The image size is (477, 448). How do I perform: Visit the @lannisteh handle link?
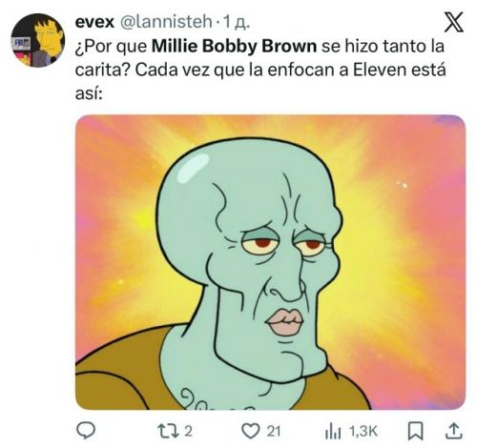point(166,22)
